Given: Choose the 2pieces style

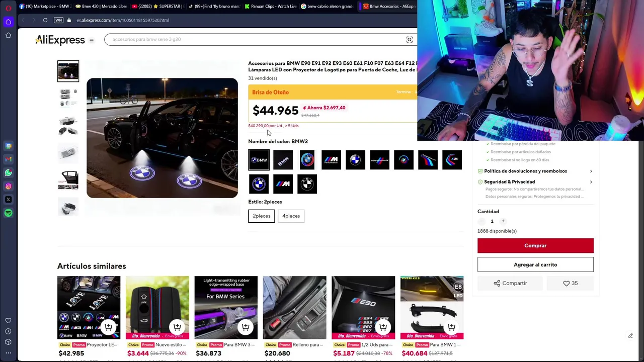Looking at the screenshot, I should click(x=262, y=216).
